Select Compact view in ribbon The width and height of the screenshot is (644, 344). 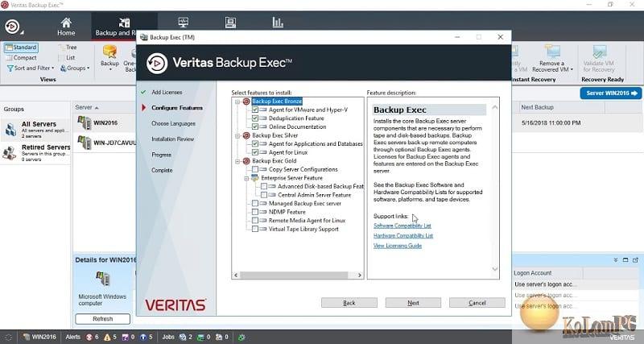pyautogui.click(x=22, y=57)
